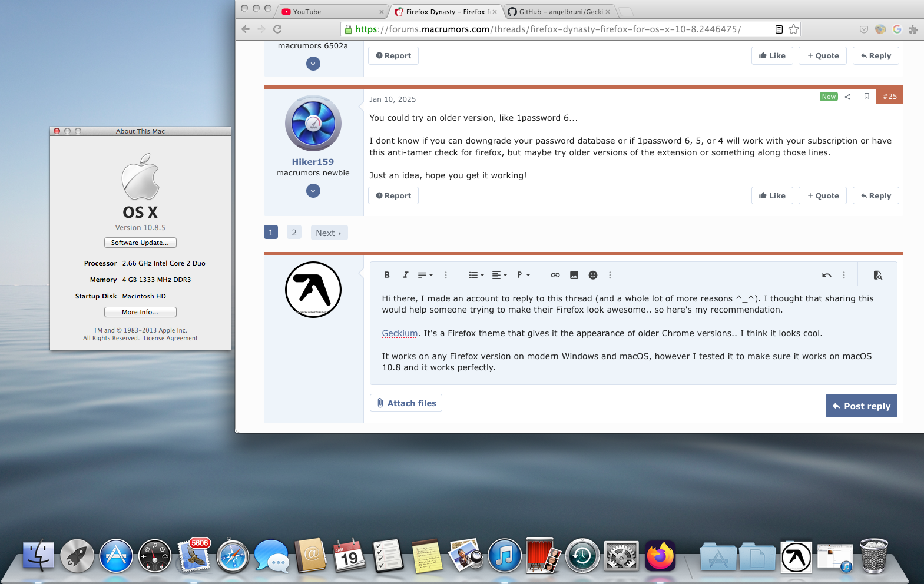Show more text formatting options after the style dropdown
The height and width of the screenshot is (584, 924).
point(446,275)
